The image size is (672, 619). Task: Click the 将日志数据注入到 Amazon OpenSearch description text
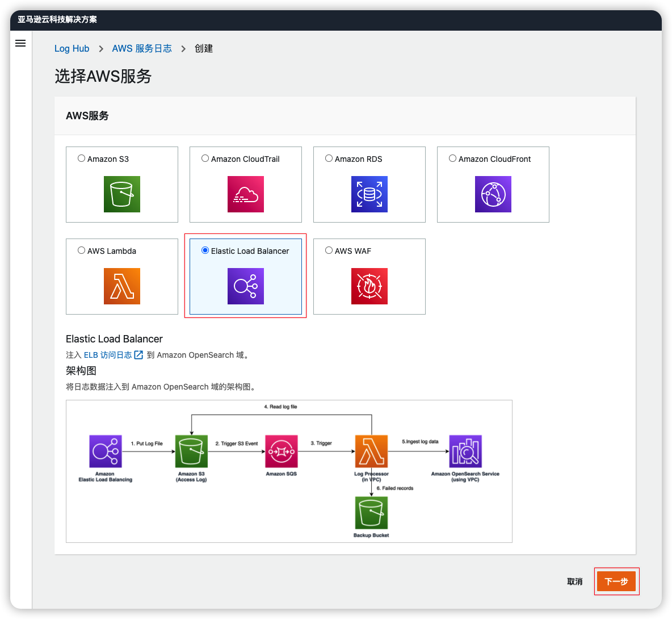click(162, 387)
